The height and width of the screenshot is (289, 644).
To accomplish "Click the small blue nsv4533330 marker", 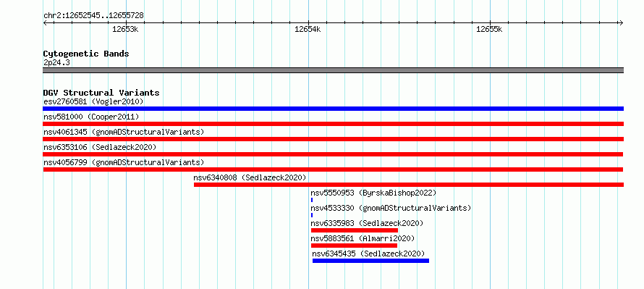I will tap(312, 215).
